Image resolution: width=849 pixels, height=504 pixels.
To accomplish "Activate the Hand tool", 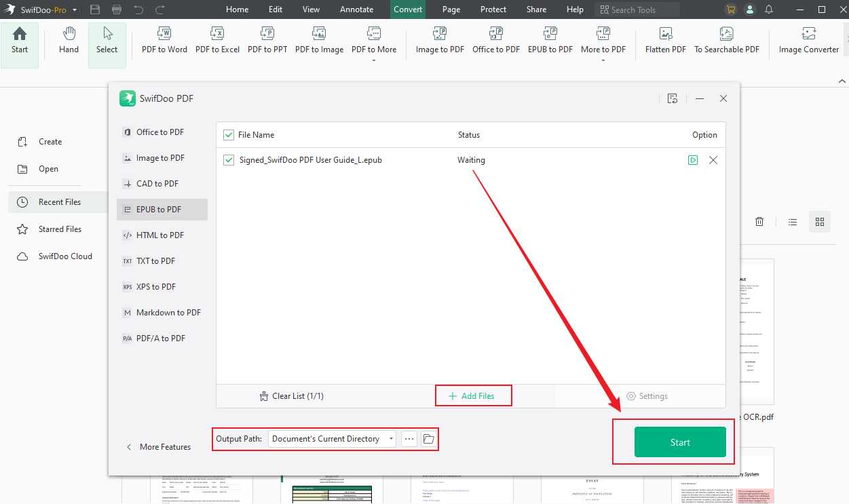I will 69,41.
